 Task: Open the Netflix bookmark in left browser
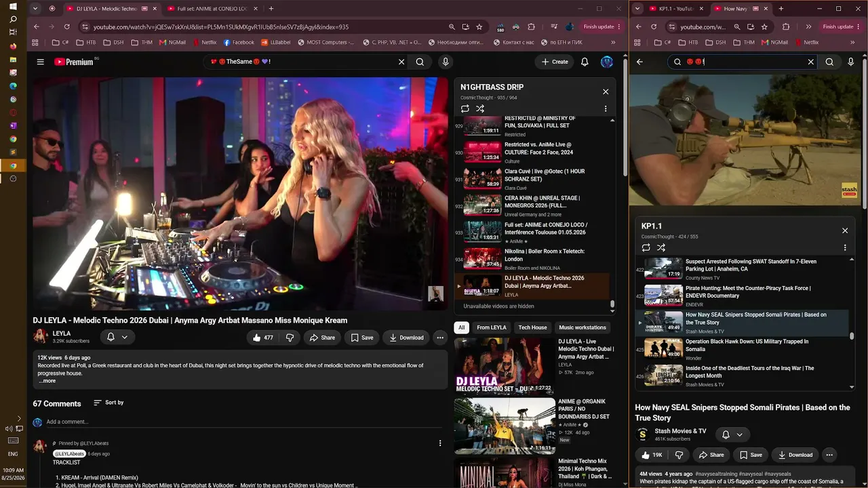204,42
